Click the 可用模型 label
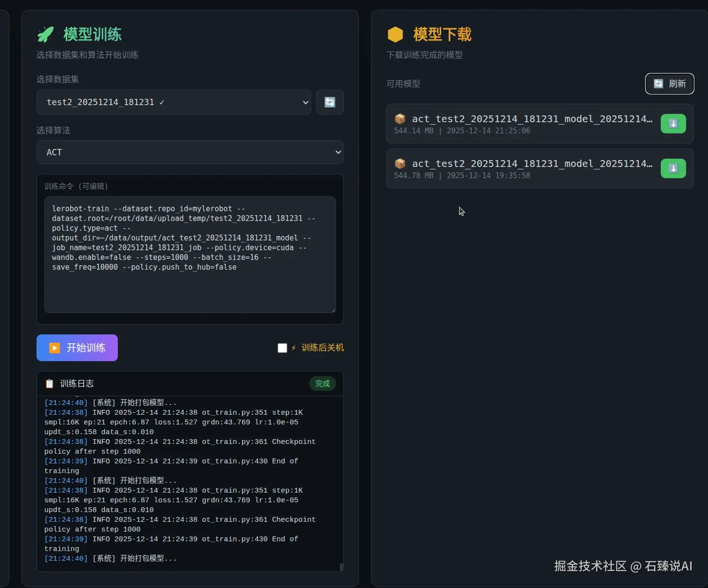 tap(403, 84)
